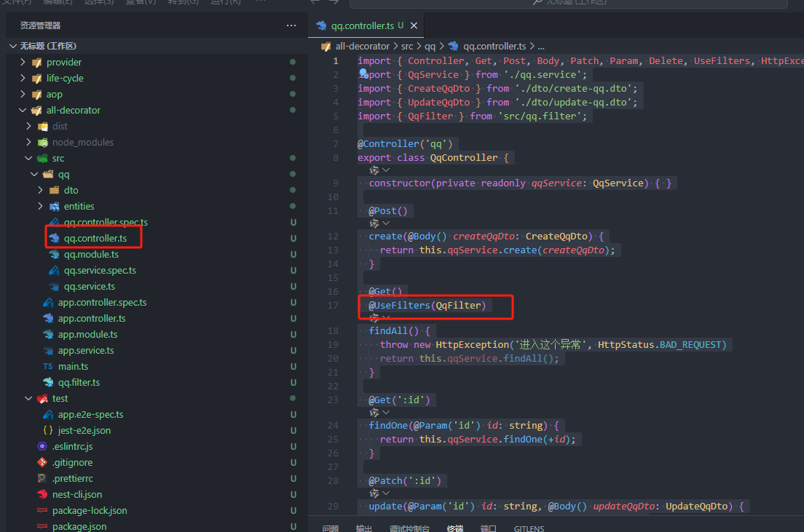The image size is (804, 532).
Task: Open qq.filter.ts file
Action: (79, 382)
